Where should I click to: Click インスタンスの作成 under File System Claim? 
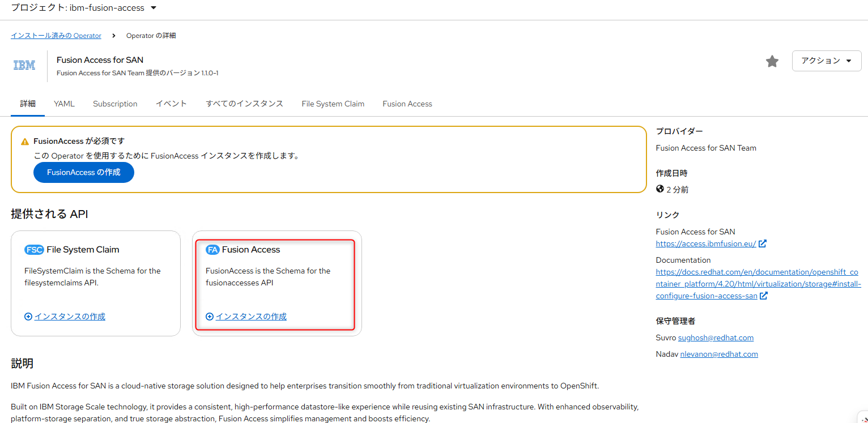point(70,317)
